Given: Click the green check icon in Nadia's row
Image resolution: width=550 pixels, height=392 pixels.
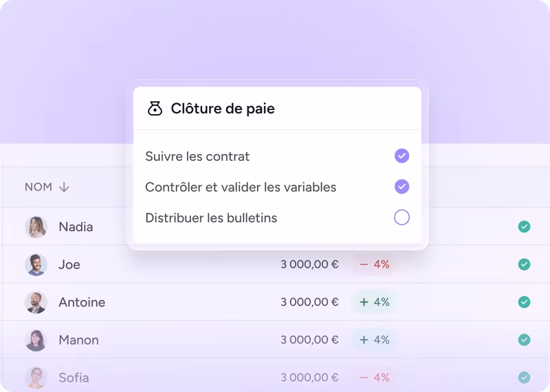Looking at the screenshot, I should 524,226.
